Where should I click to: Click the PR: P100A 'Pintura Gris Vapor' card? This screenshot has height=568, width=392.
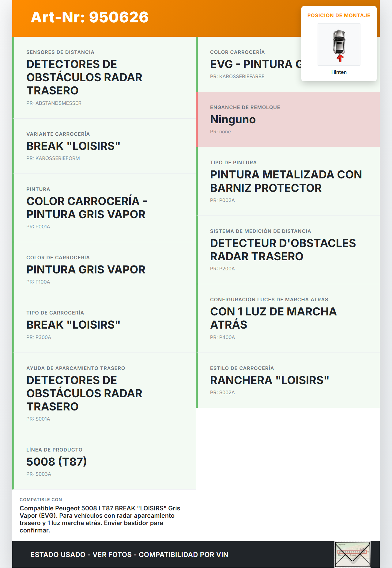click(104, 270)
